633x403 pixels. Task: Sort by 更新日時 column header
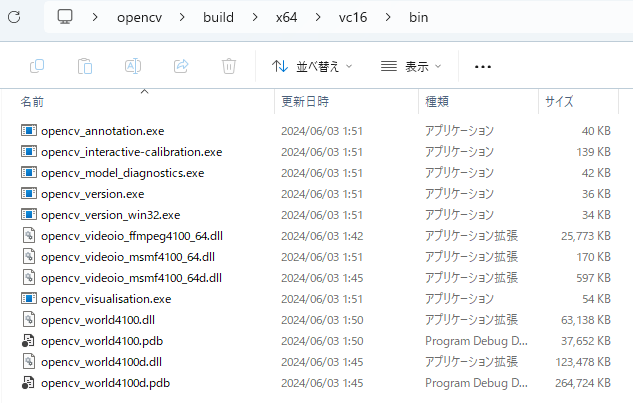tap(305, 101)
